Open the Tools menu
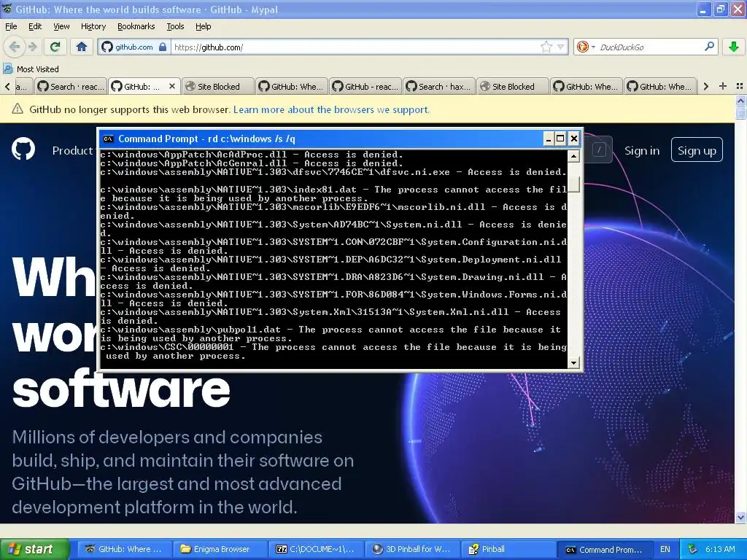This screenshot has height=560, width=747. click(x=175, y=26)
